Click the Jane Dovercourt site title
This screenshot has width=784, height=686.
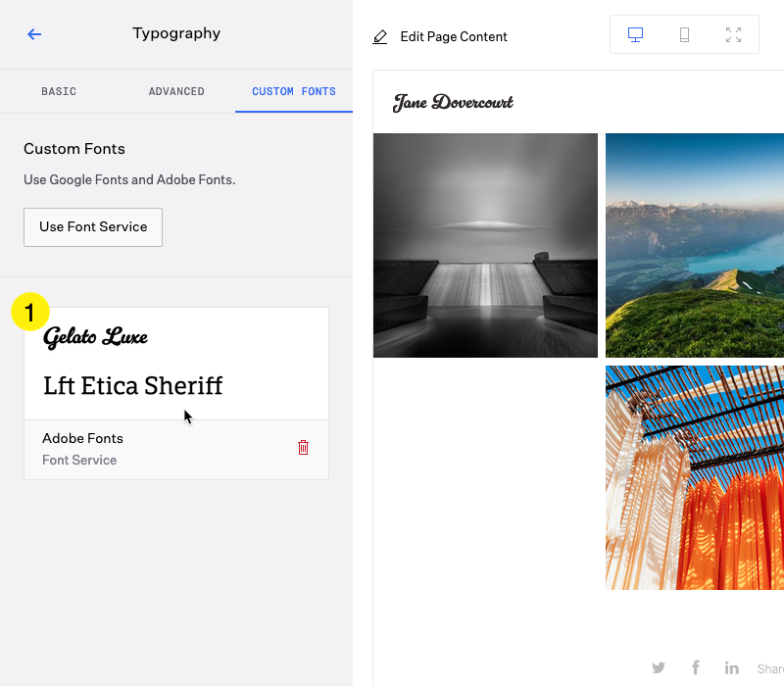453,103
